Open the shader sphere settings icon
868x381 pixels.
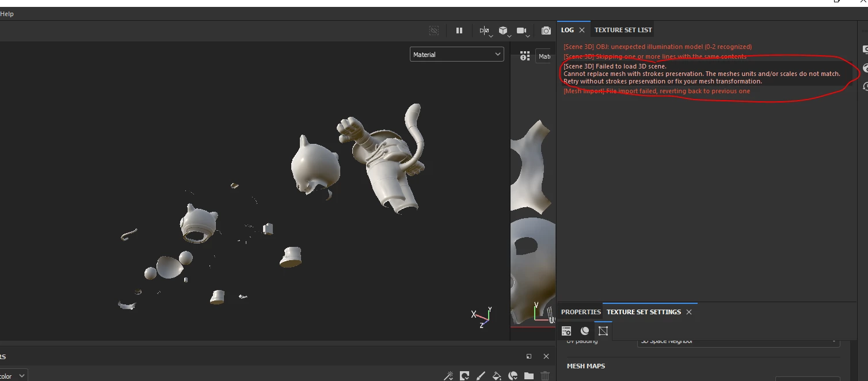tap(585, 331)
